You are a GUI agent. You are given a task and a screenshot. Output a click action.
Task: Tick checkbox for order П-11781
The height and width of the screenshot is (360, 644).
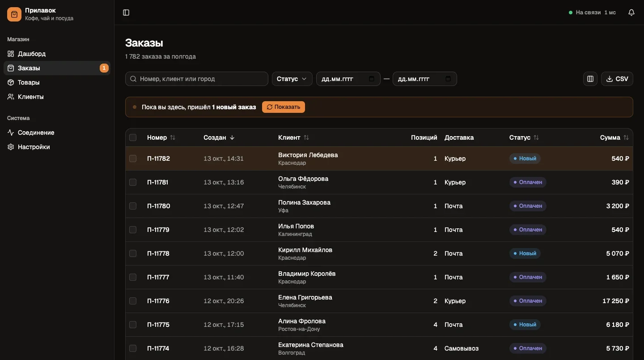(133, 182)
